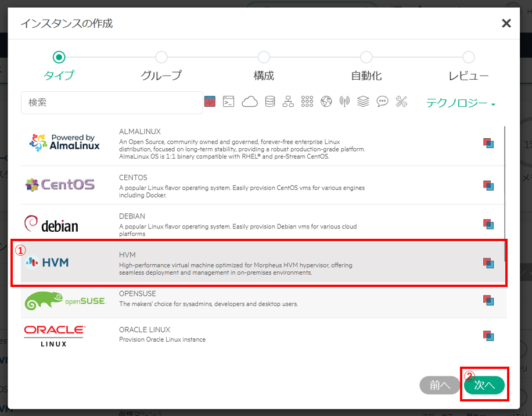Select the Oracle Linux logo

(x=55, y=336)
